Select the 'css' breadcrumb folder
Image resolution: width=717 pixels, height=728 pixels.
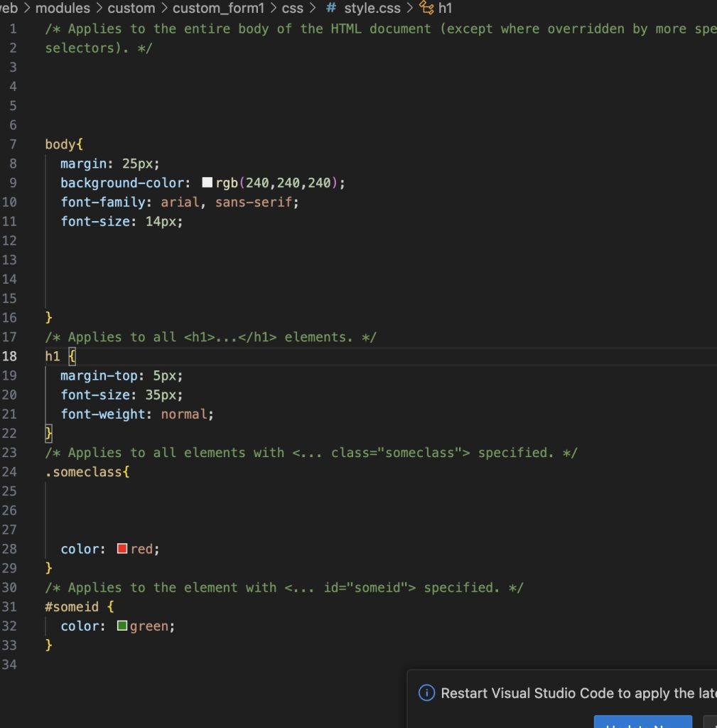(x=292, y=8)
